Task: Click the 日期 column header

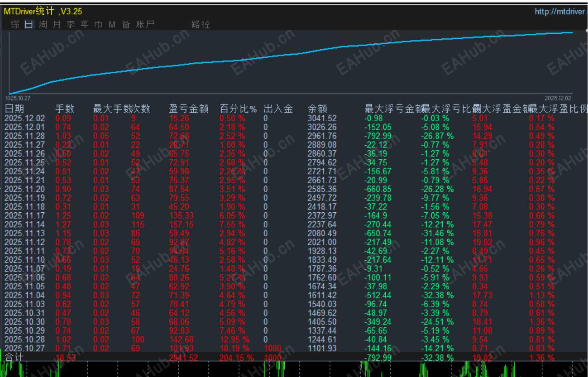Action: (x=14, y=109)
